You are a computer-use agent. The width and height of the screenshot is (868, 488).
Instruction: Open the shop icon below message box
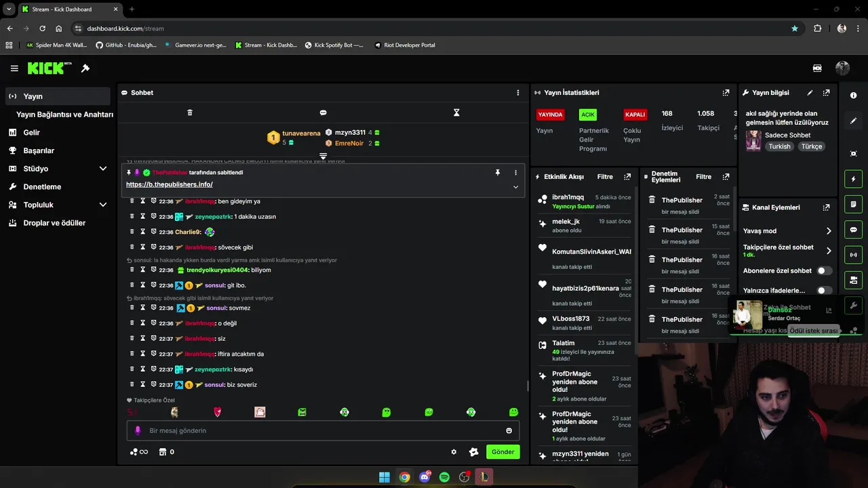163,452
